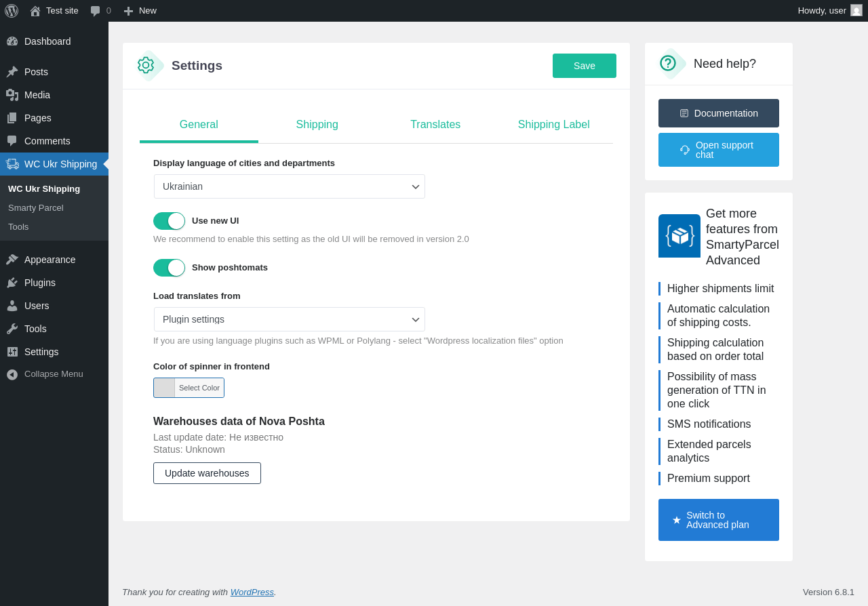Image resolution: width=868 pixels, height=606 pixels.
Task: Open the comments bubble icon in admin bar
Action: [x=95, y=11]
